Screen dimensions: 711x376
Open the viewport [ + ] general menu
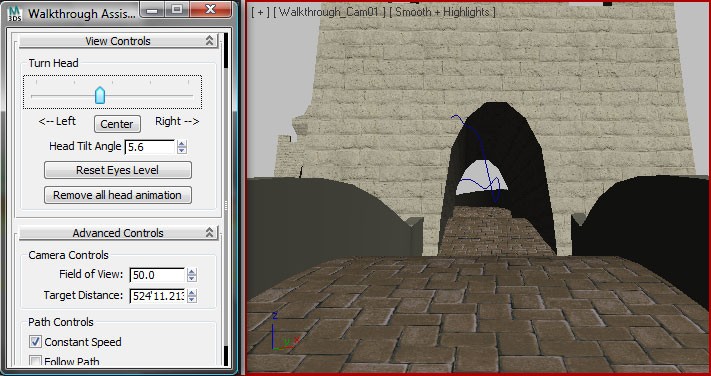click(260, 12)
